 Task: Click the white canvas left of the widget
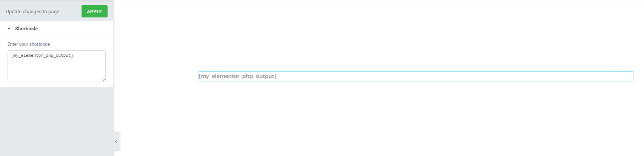(x=159, y=76)
